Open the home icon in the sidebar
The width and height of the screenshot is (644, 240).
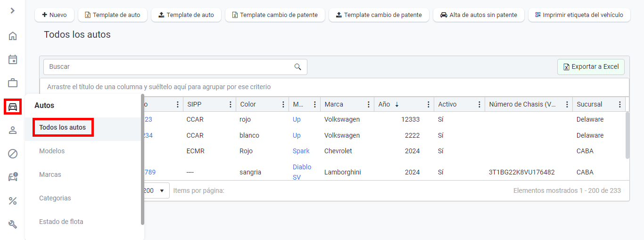click(13, 36)
